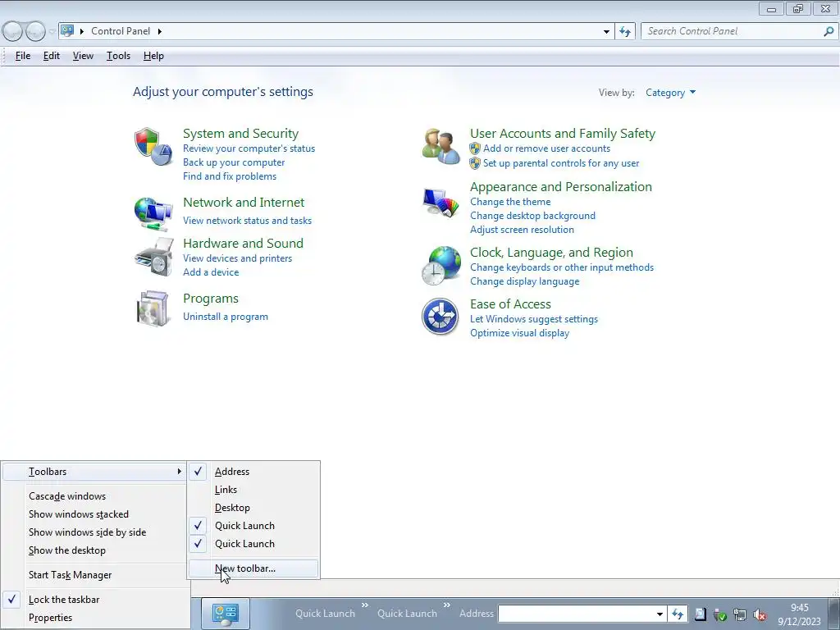Click the Back navigation arrow button
Viewport: 840px width, 630px height.
click(13, 31)
